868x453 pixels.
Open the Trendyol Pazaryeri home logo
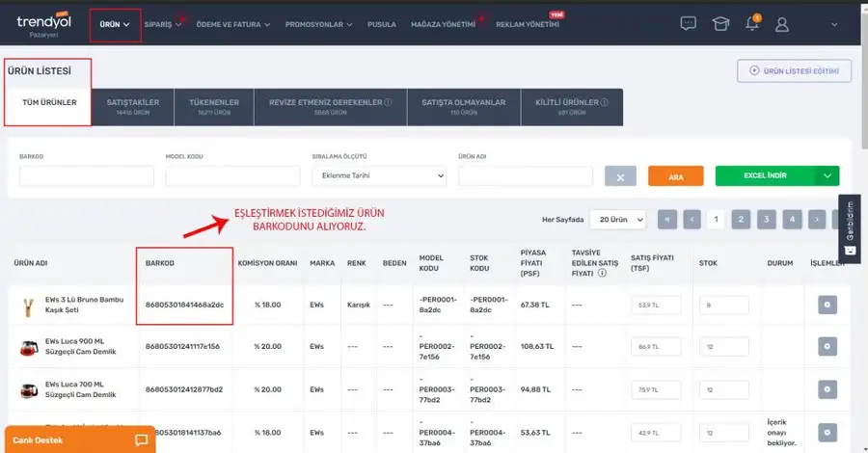43,25
